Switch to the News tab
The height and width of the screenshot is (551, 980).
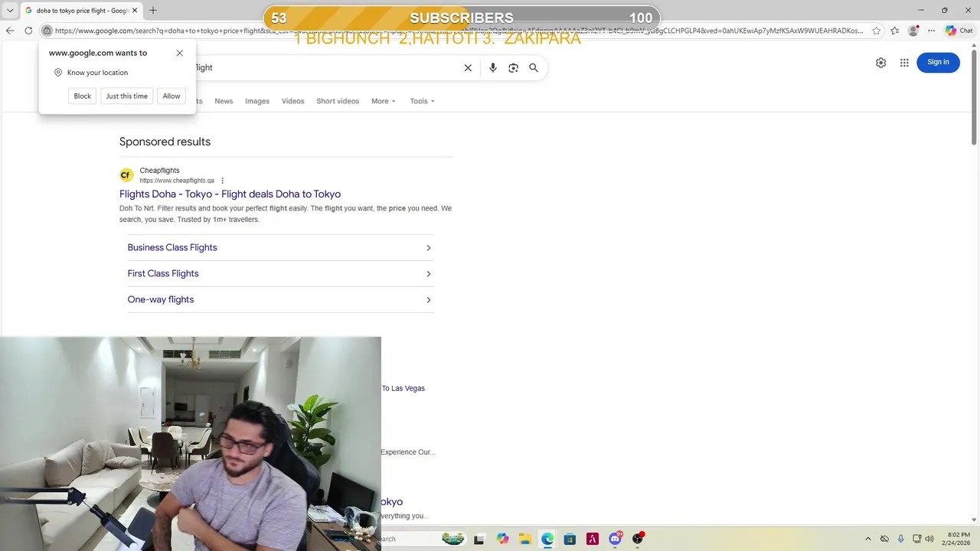coord(224,101)
